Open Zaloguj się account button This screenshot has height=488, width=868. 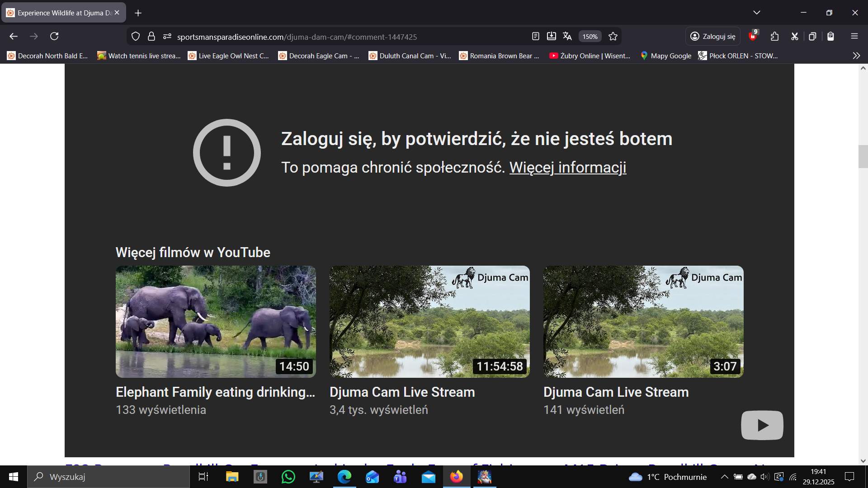(x=713, y=36)
